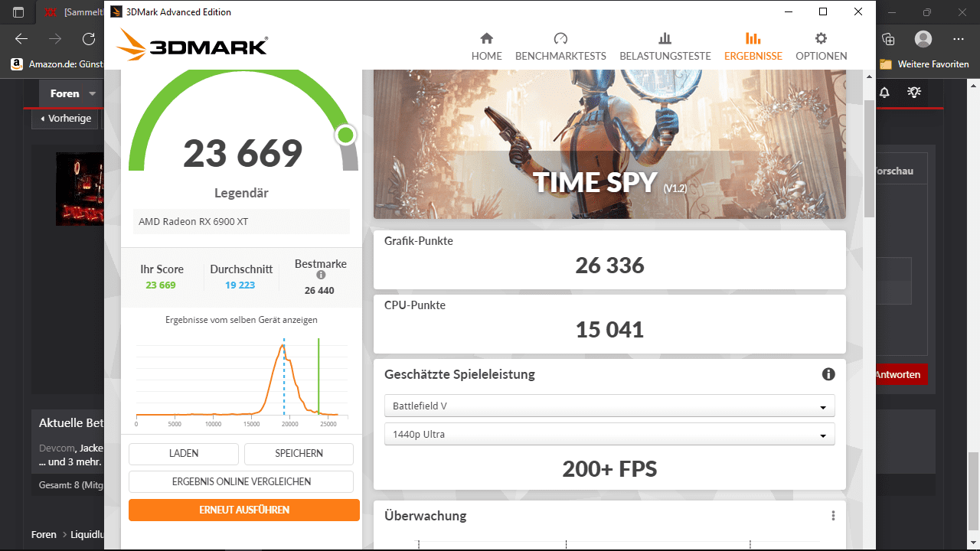980x551 pixels.
Task: Click the ERNEUT AUSFÜHREN button
Action: click(x=244, y=510)
